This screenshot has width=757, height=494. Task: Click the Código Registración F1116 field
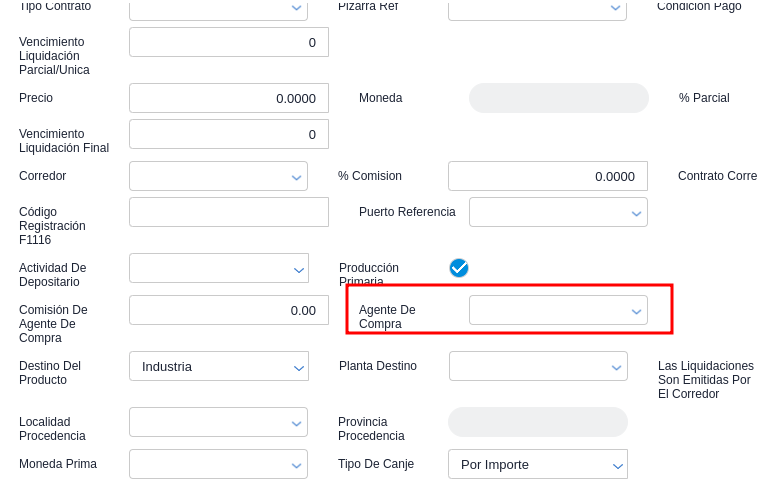228,212
